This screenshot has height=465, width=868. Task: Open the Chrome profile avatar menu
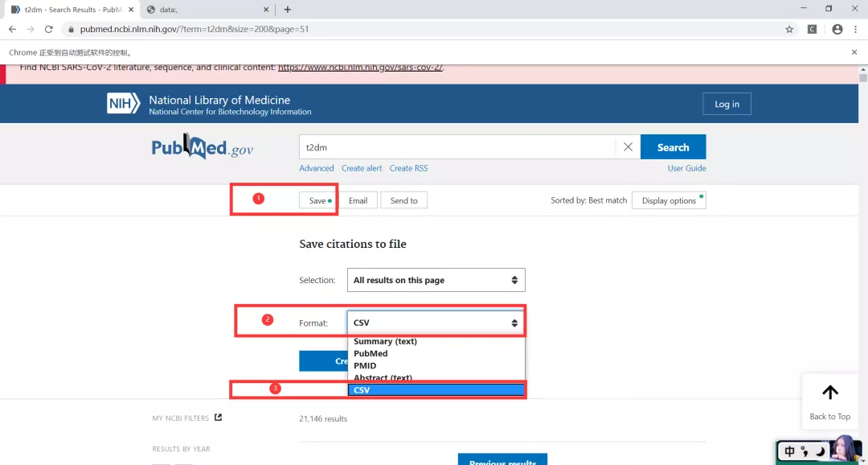837,30
